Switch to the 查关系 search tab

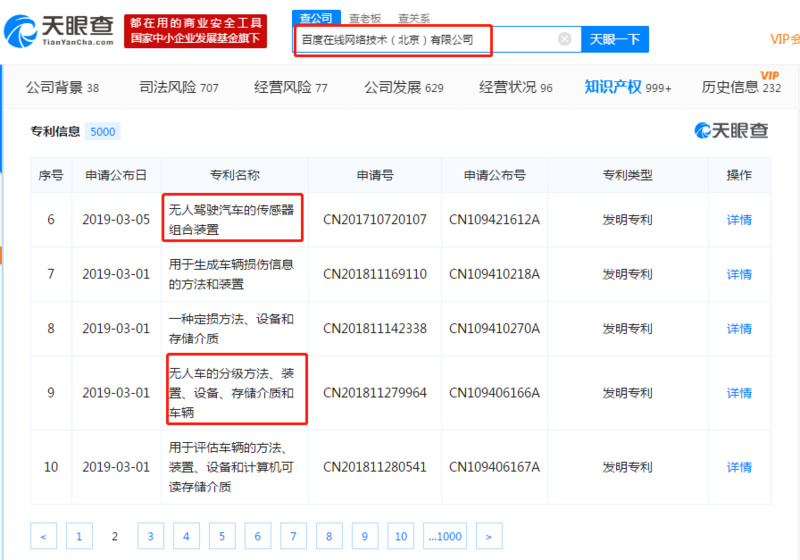pyautogui.click(x=414, y=18)
